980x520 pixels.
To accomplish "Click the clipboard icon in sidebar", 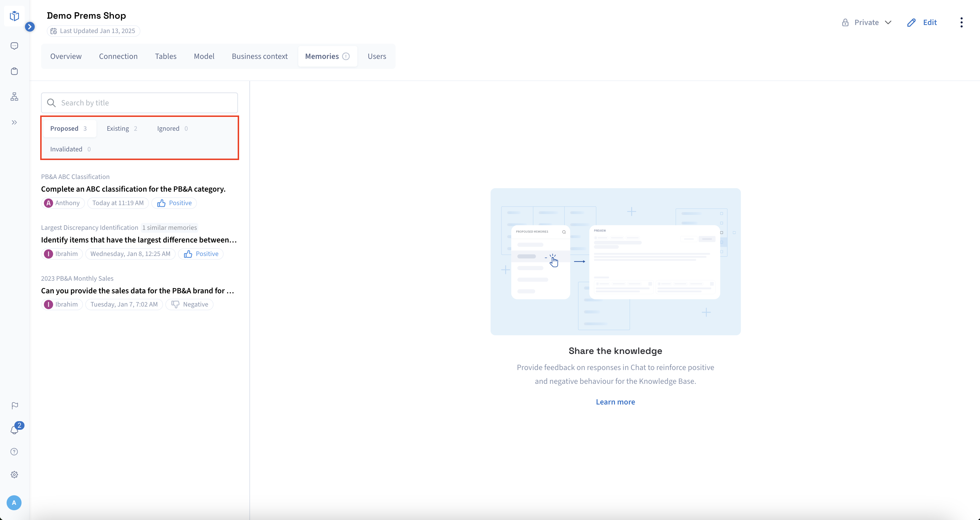I will [14, 71].
